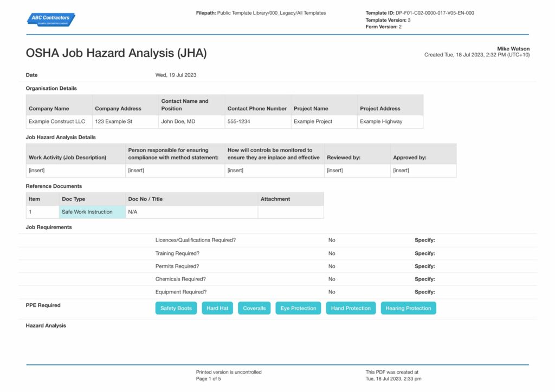The width and height of the screenshot is (555, 392).
Task: Click the John Doe, MD contact cell
Action: tap(191, 122)
